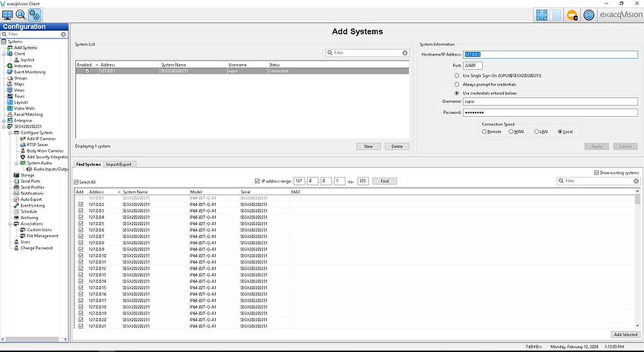Open the Live view monitor icon
This screenshot has width=644, height=352.
[7, 15]
